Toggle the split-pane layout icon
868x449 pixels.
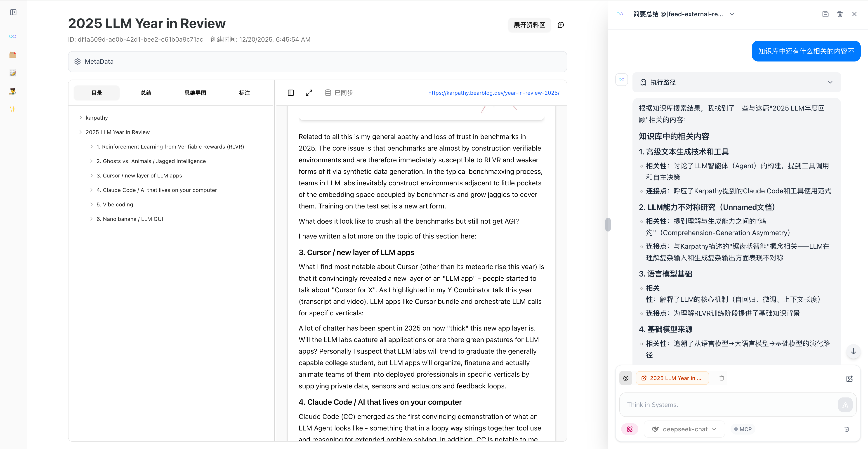(x=291, y=93)
